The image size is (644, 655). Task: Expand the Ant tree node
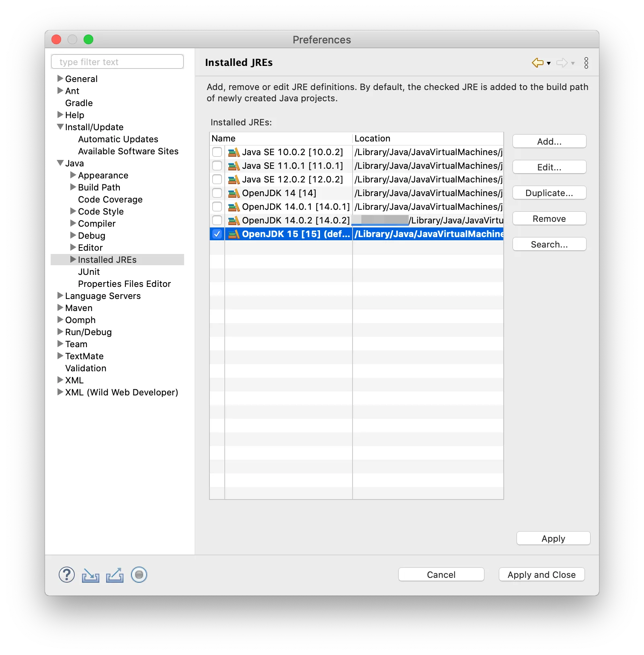60,90
